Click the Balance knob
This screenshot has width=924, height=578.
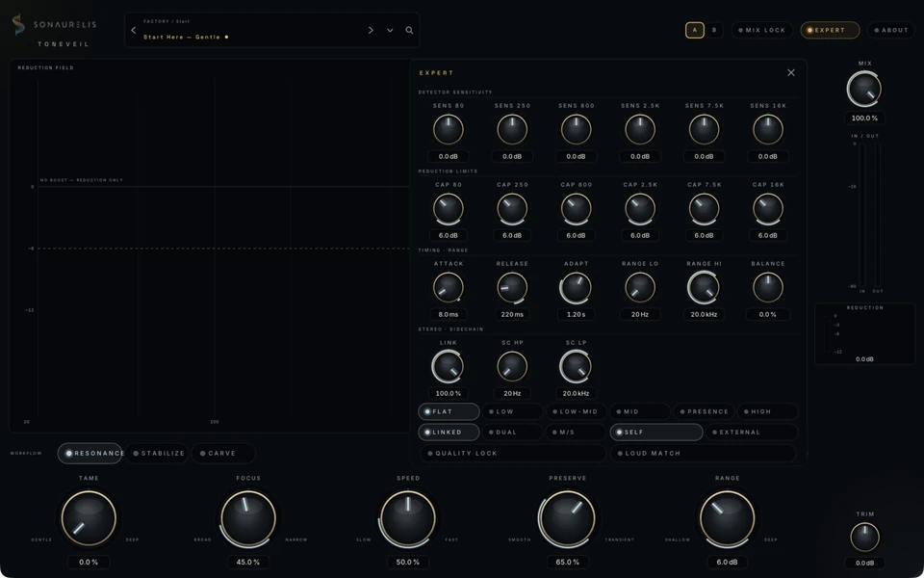[768, 287]
